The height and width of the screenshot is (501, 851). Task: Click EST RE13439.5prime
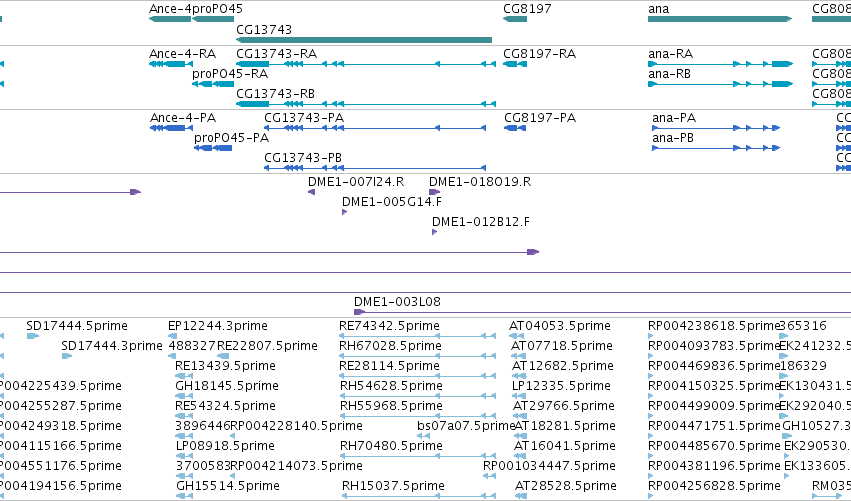click(184, 376)
